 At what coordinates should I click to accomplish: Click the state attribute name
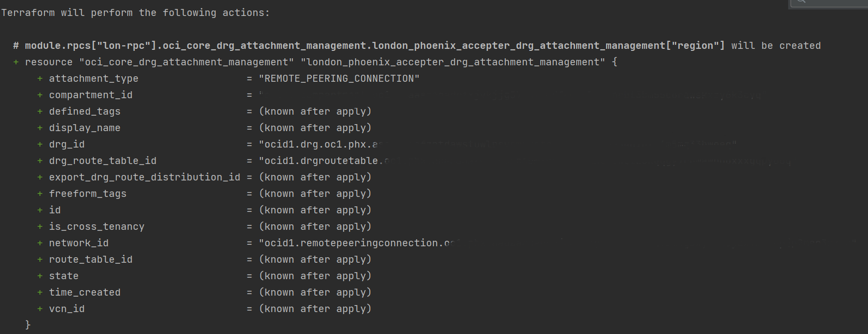63,276
